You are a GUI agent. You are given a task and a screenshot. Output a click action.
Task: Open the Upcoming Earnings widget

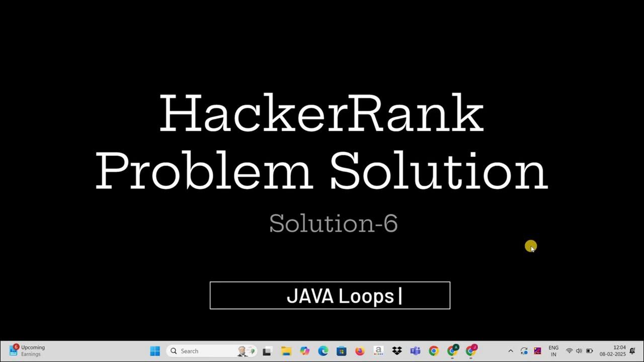[x=27, y=350]
